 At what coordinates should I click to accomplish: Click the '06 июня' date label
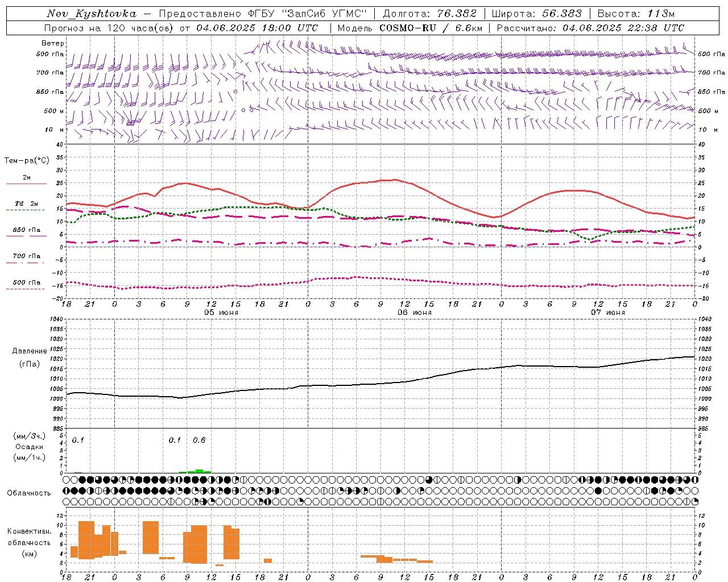415,313
